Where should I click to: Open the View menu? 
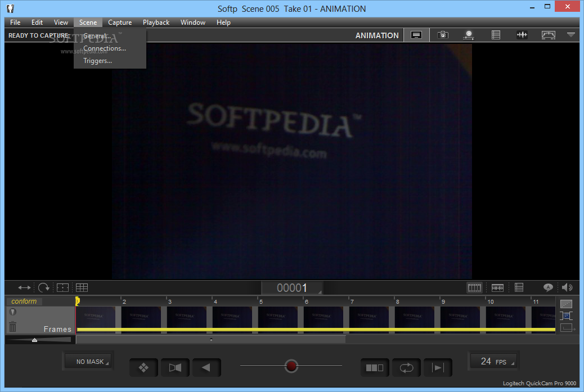coord(61,22)
